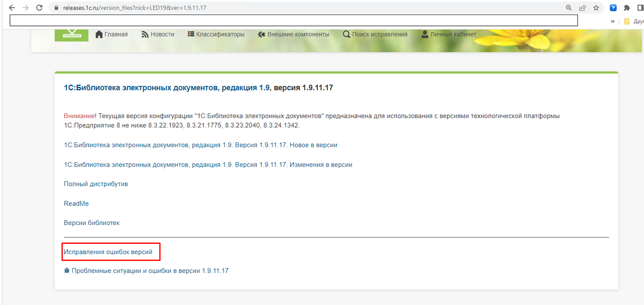
Task: Open the Версии библиотек link
Action: click(92, 223)
